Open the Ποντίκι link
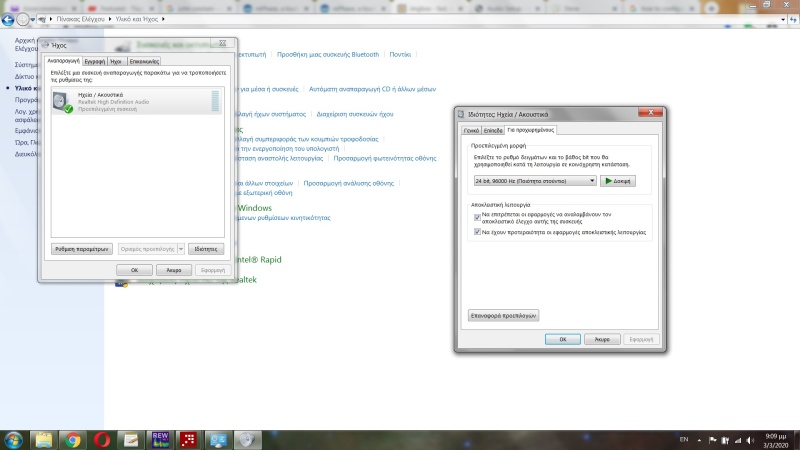The height and width of the screenshot is (450, 800). coord(400,54)
